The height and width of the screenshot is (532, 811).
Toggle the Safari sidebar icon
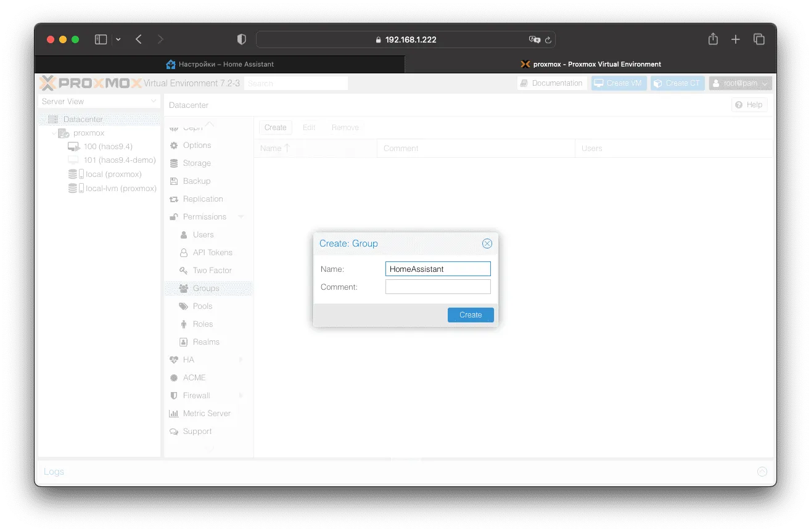101,39
